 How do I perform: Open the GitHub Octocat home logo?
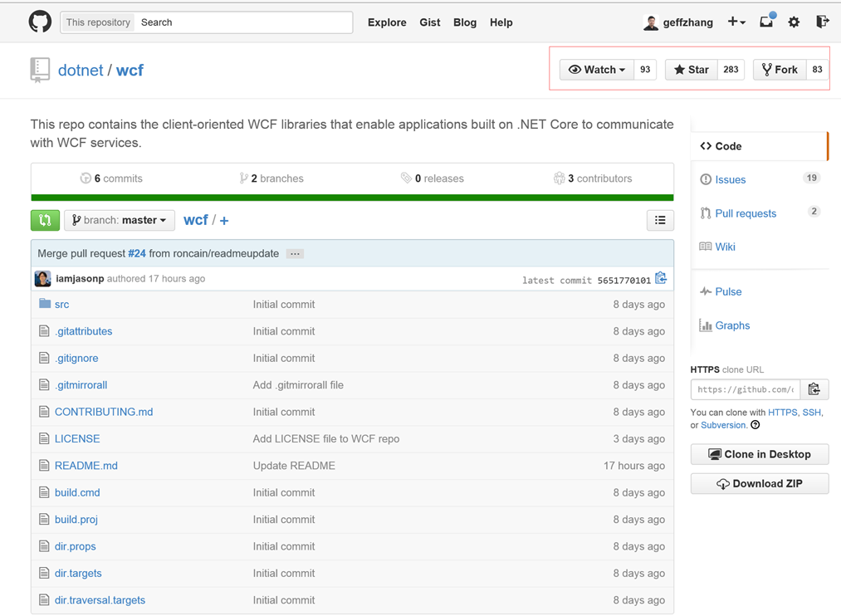(x=40, y=22)
